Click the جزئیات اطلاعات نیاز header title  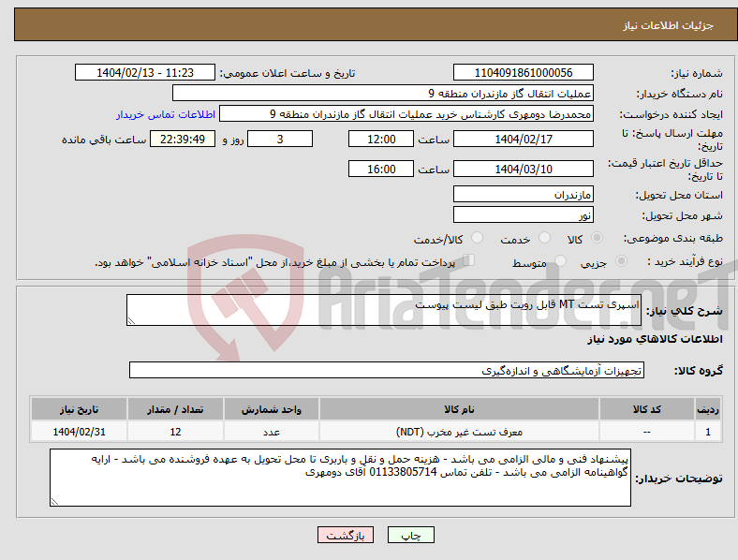point(669,25)
